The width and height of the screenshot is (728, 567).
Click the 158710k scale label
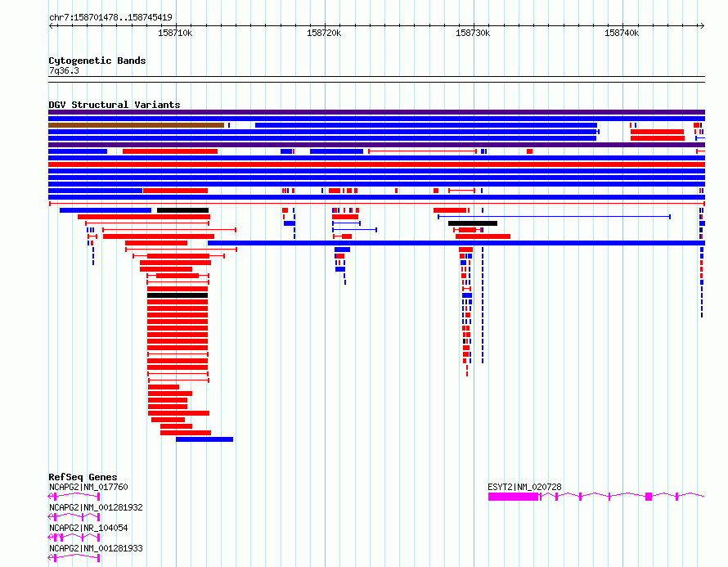pyautogui.click(x=175, y=33)
